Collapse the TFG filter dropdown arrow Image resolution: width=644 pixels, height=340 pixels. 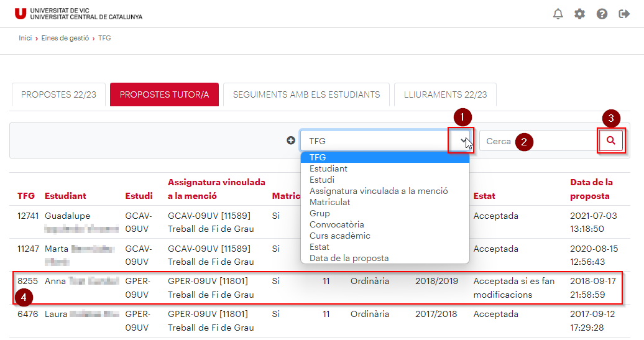[463, 141]
